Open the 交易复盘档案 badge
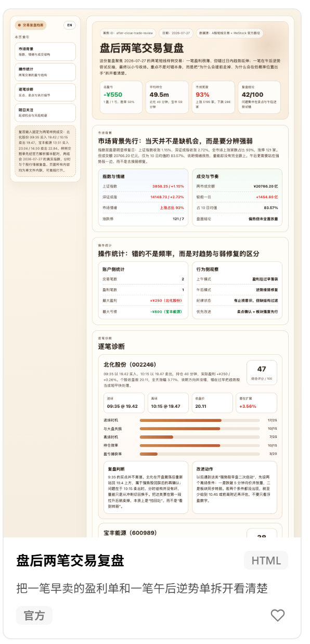 (31, 25)
